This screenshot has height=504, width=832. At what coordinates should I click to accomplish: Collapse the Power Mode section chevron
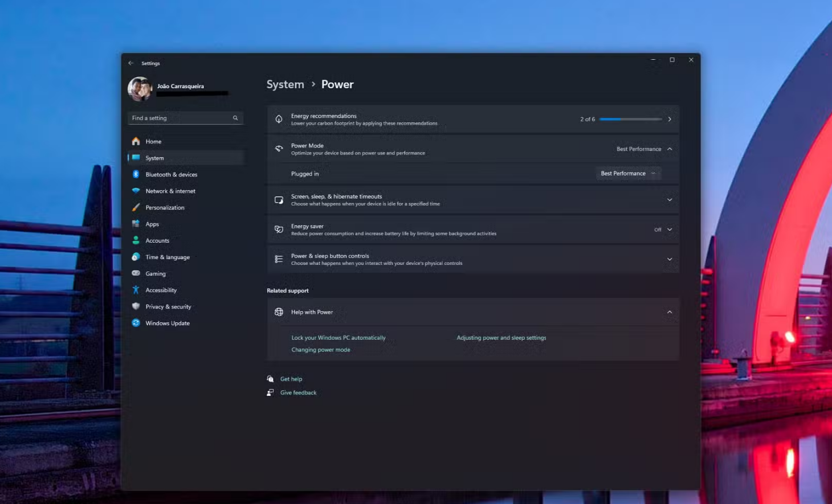[x=670, y=149]
